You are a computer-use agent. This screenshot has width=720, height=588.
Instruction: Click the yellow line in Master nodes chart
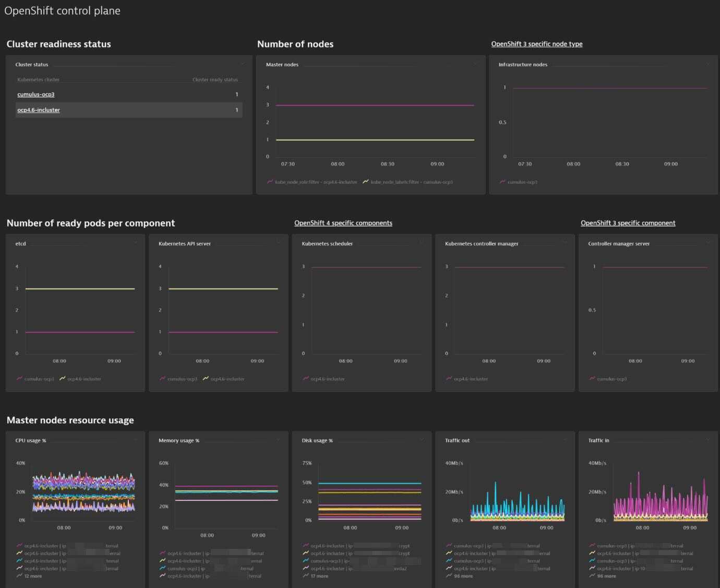click(x=375, y=140)
